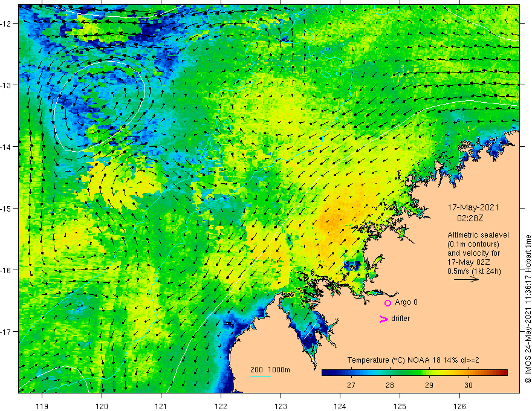Click the 124 longitude axis label
The width and height of the screenshot is (532, 411).
(x=340, y=406)
